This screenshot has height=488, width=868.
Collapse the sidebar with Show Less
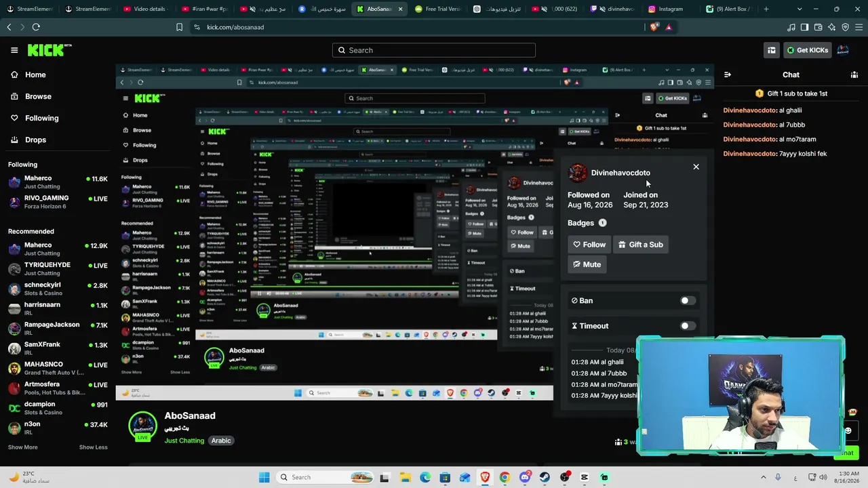coord(94,447)
